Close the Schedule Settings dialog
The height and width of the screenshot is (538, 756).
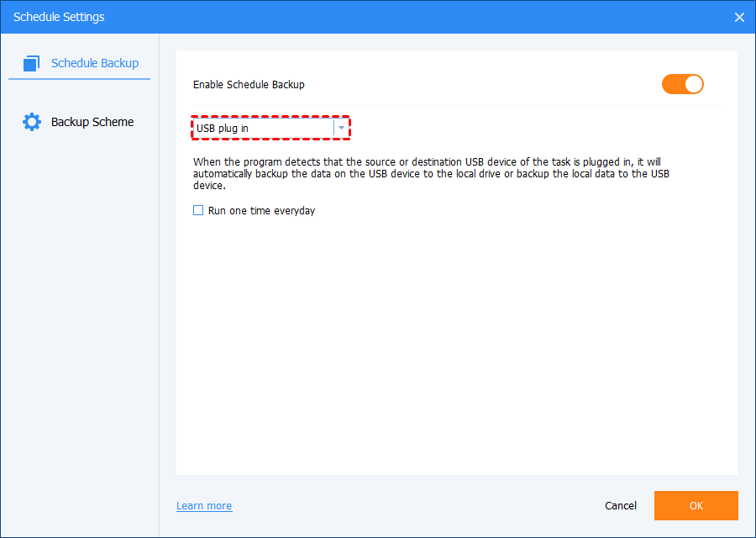(x=739, y=17)
